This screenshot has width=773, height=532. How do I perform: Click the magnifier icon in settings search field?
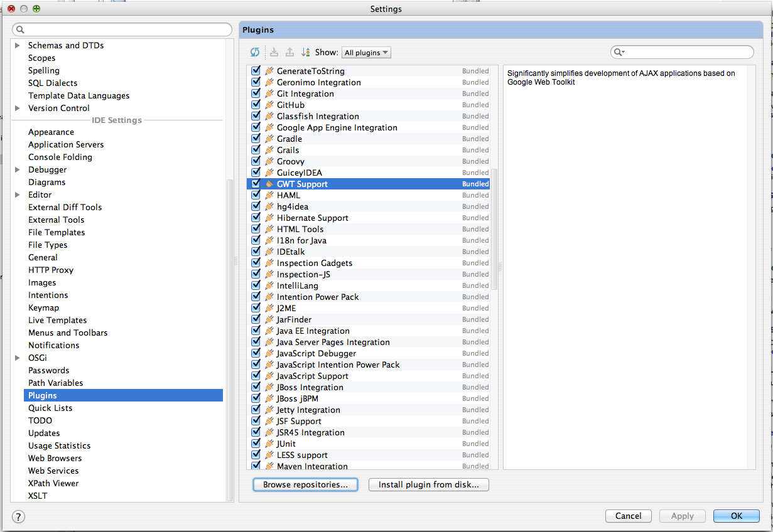pos(21,29)
